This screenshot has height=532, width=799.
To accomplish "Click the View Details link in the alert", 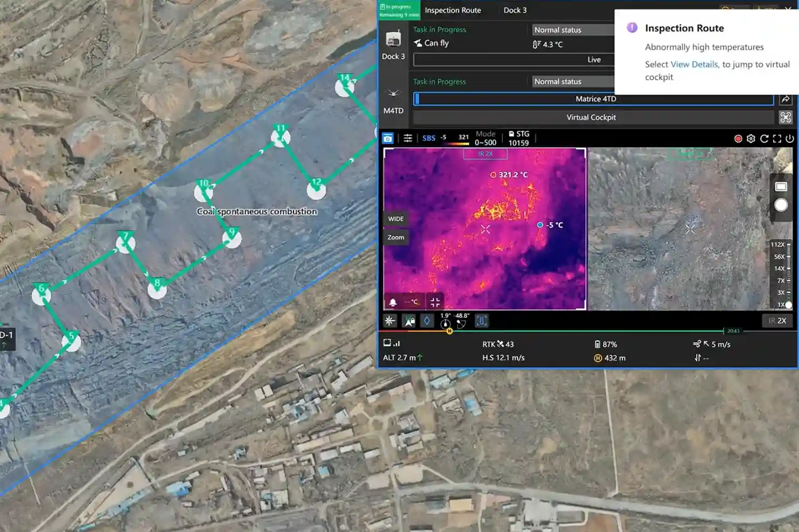I will coord(694,64).
